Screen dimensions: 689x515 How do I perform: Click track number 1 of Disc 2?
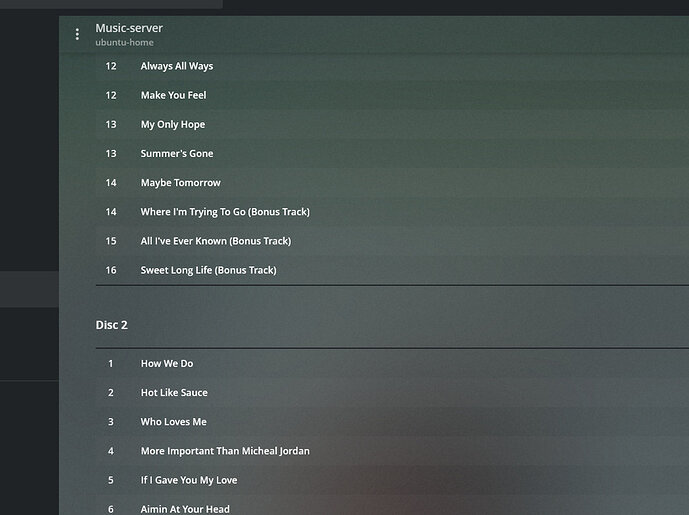tap(111, 363)
